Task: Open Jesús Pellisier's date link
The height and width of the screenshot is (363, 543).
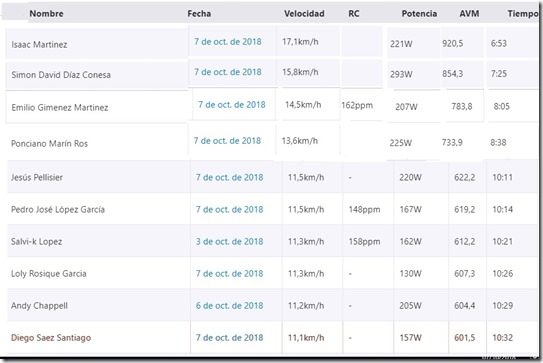Action: 229,177
